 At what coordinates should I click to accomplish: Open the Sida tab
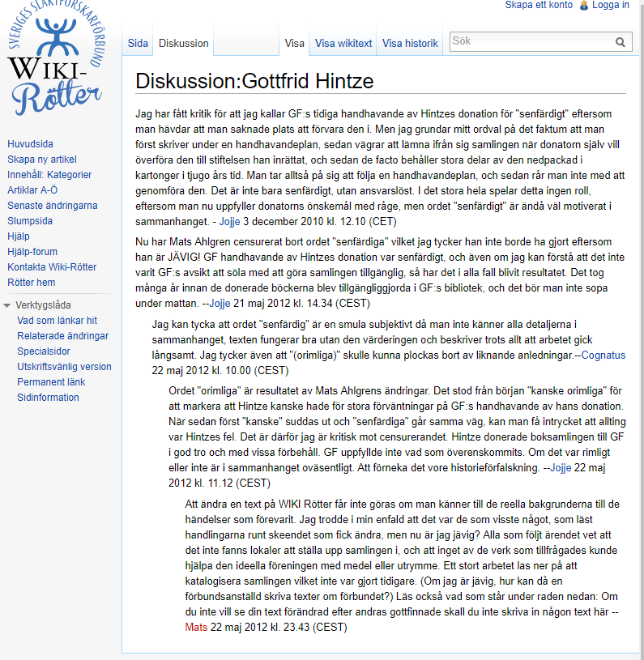pos(138,44)
